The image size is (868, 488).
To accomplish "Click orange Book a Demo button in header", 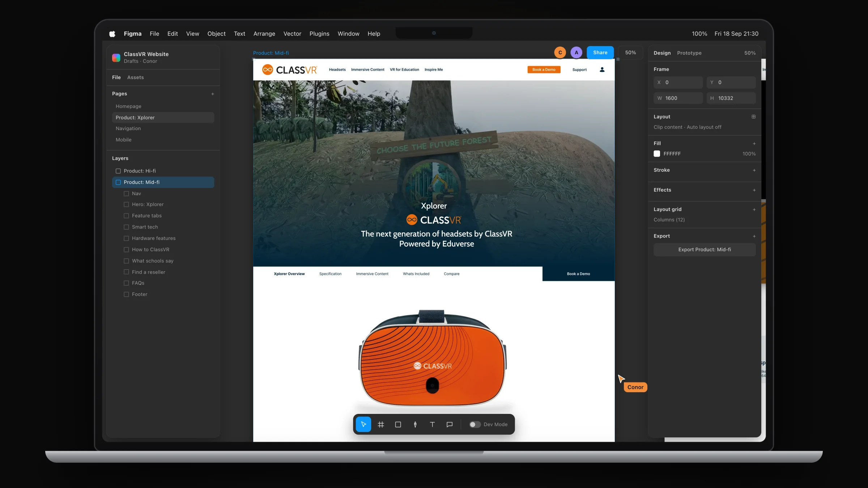I will point(544,69).
